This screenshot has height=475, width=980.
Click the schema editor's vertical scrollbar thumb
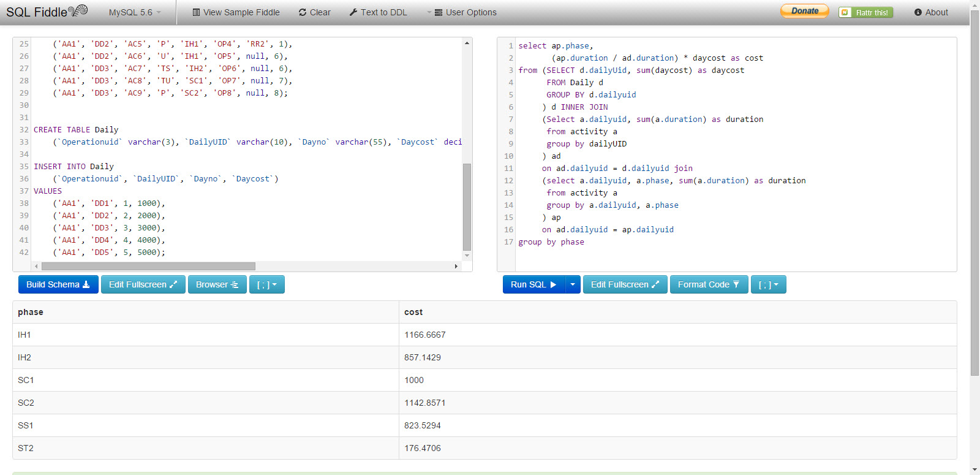coord(467,207)
